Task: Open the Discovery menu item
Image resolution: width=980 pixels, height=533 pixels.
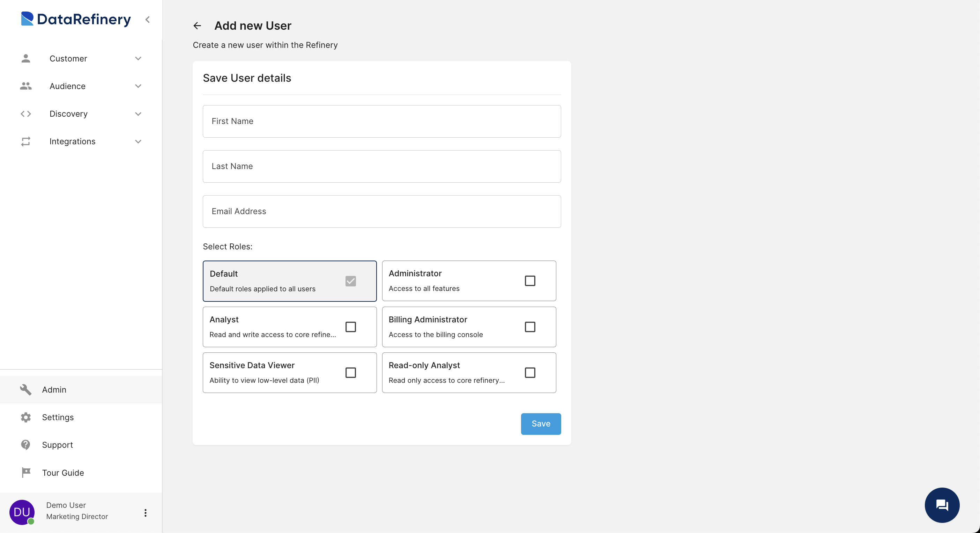Action: pyautogui.click(x=81, y=114)
